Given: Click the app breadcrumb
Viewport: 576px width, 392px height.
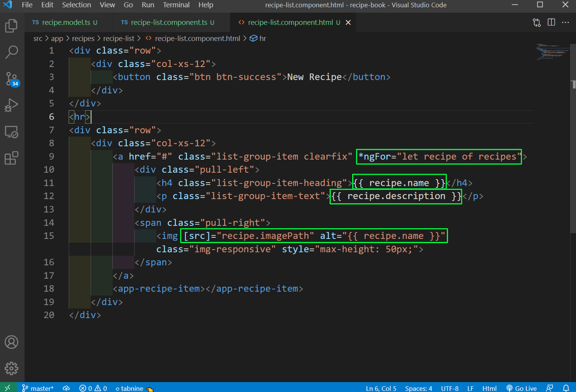Looking at the screenshot, I should (57, 38).
